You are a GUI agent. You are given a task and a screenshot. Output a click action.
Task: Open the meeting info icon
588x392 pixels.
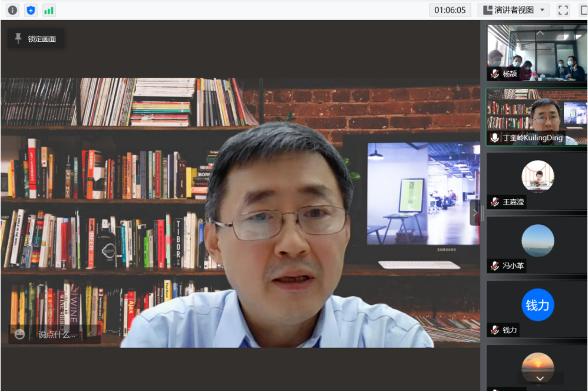[x=12, y=10]
